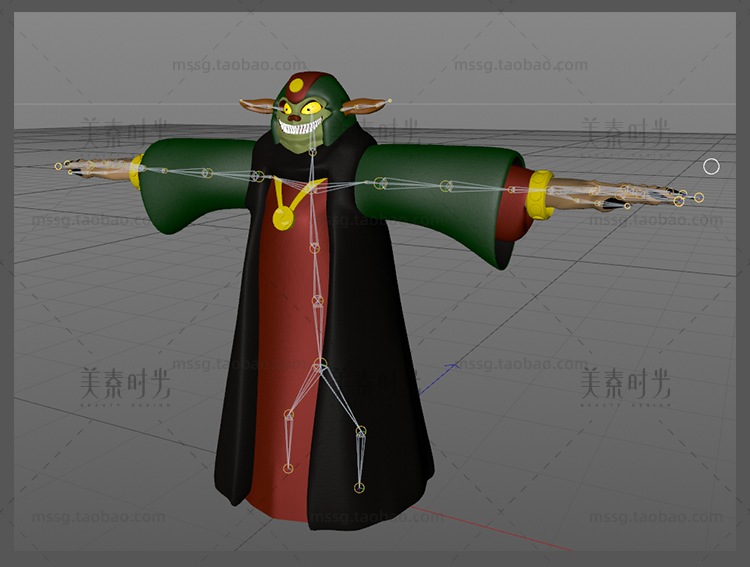Click the goblin's grinning teeth
The image size is (750, 567).
click(x=301, y=127)
